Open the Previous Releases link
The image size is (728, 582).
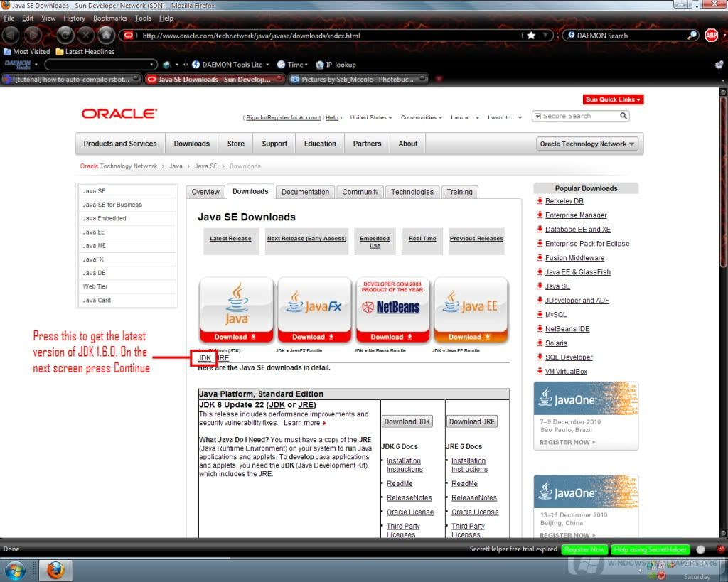pyautogui.click(x=476, y=238)
